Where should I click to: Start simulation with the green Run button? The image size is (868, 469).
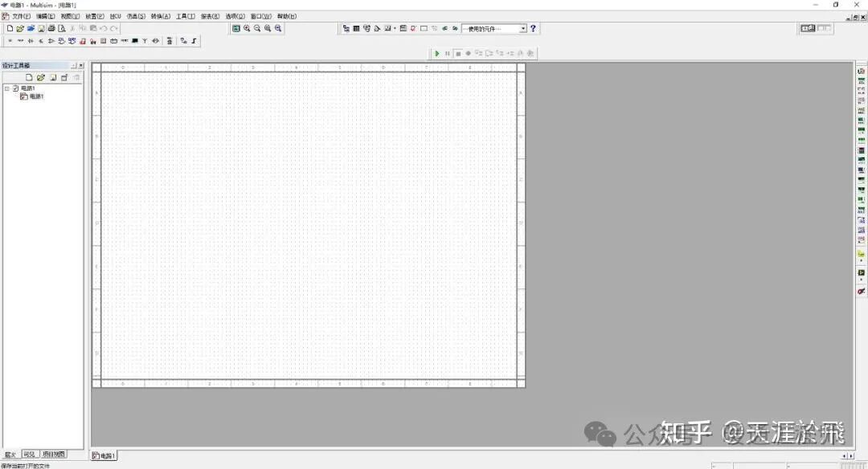tap(437, 53)
